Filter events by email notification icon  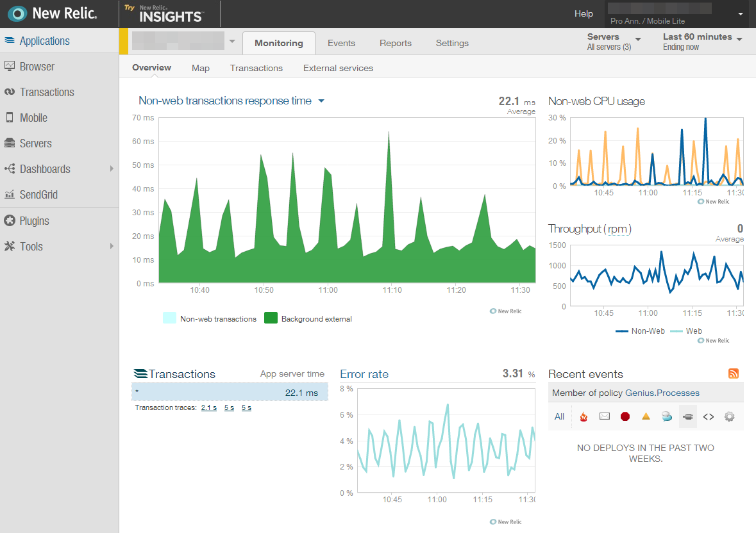point(605,416)
